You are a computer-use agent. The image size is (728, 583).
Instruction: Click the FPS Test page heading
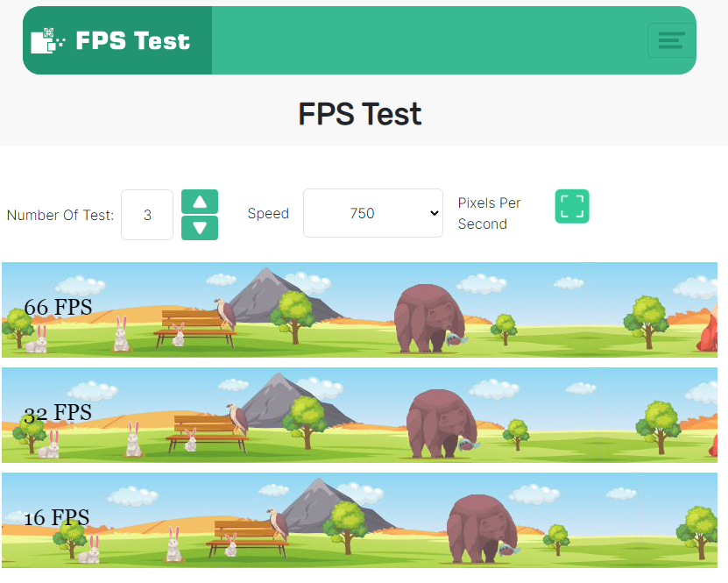(360, 114)
